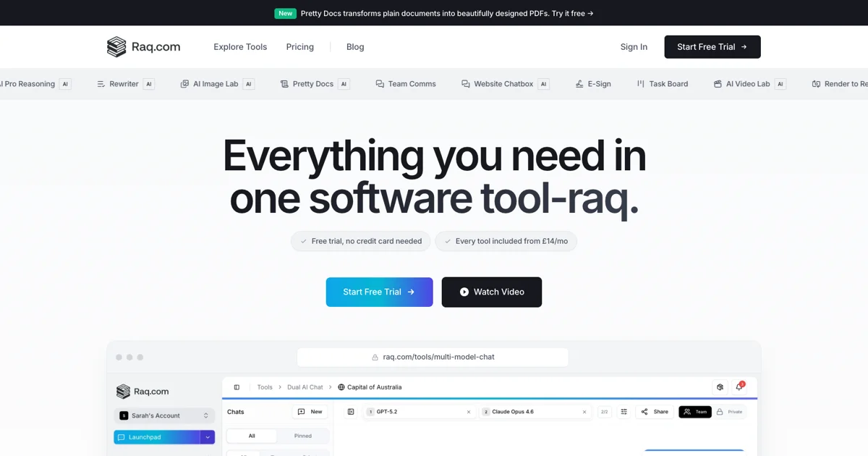
Task: Click the notification bell icon
Action: (x=739, y=387)
